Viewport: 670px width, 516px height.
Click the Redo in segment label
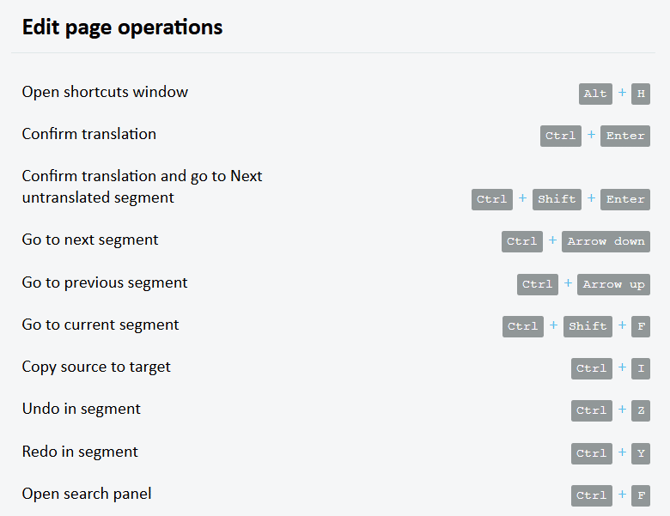80,452
